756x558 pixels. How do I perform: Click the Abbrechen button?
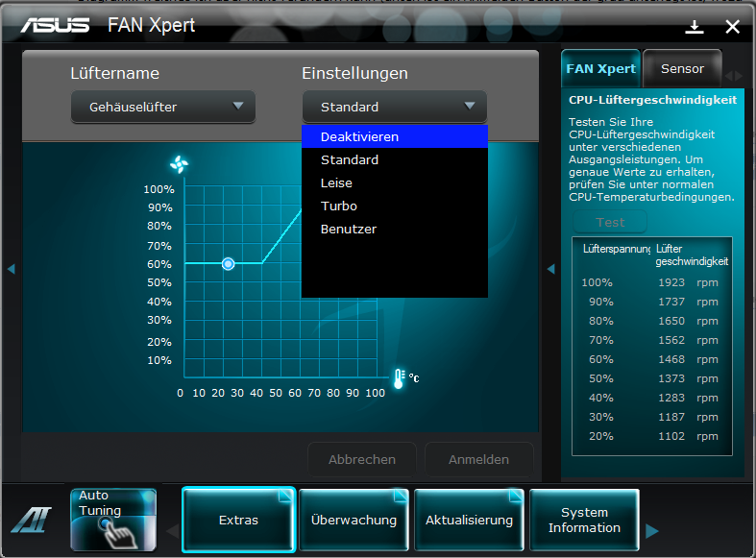pyautogui.click(x=362, y=460)
